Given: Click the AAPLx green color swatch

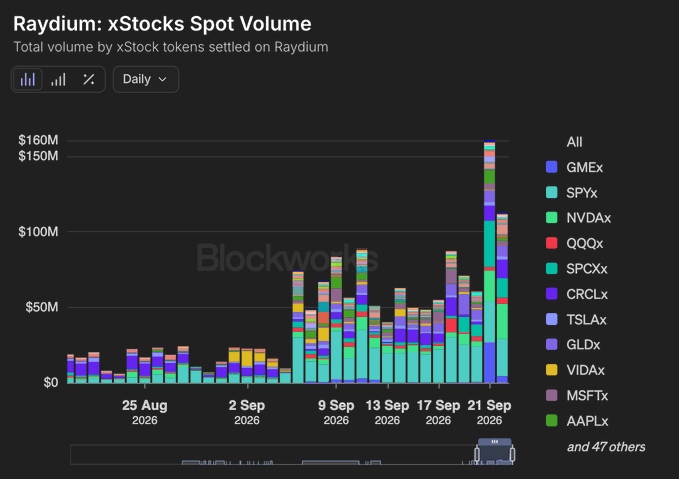Looking at the screenshot, I should pos(552,421).
